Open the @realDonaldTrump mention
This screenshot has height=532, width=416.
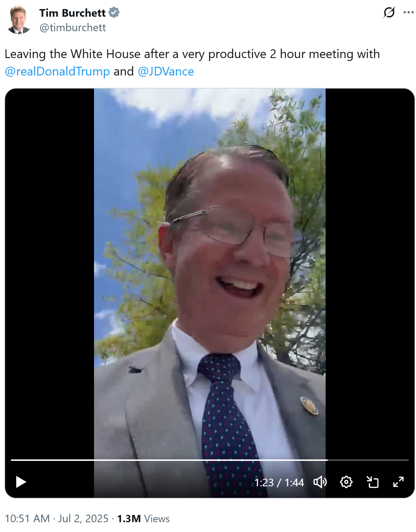(x=57, y=71)
